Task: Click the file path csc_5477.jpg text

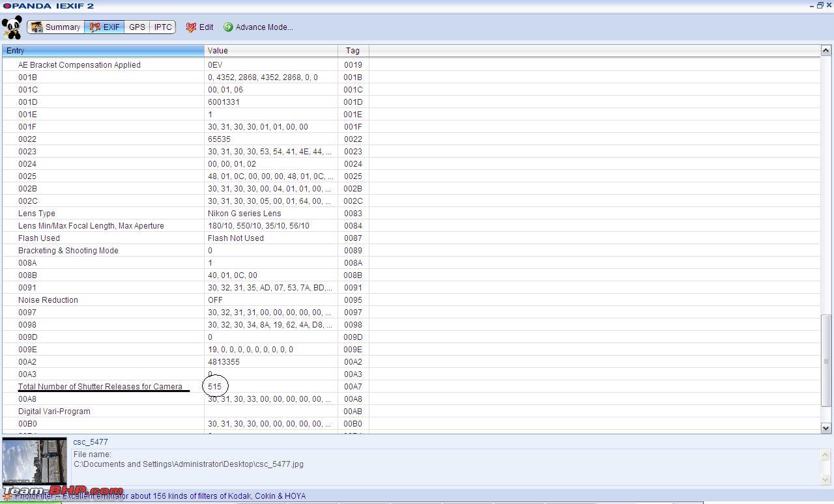Action: point(188,464)
